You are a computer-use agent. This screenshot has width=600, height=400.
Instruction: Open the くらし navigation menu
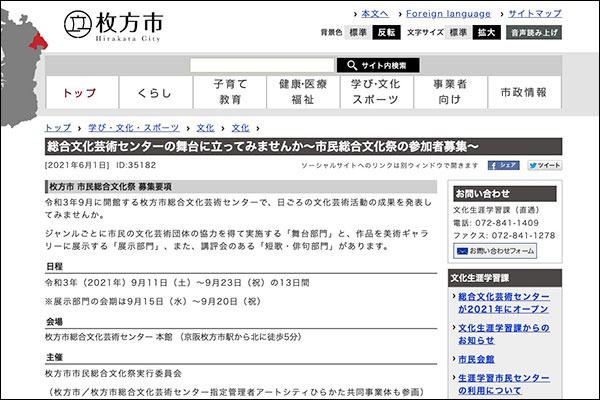pos(155,93)
